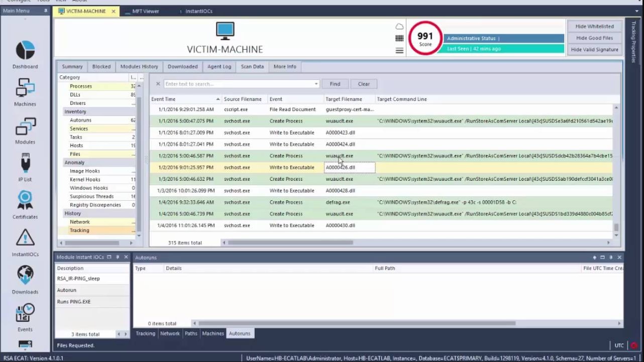Collapse the Anomaly category group
644x362 pixels.
(x=74, y=162)
